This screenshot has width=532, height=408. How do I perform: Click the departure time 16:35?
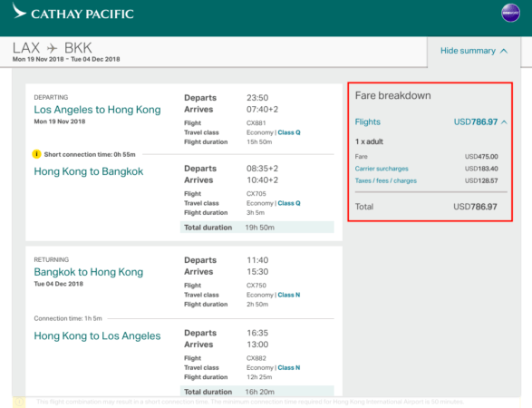pyautogui.click(x=257, y=333)
